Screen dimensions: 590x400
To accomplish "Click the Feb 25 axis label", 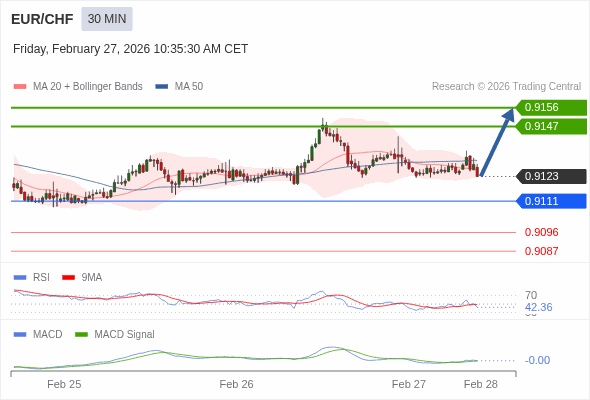I will click(x=64, y=384).
